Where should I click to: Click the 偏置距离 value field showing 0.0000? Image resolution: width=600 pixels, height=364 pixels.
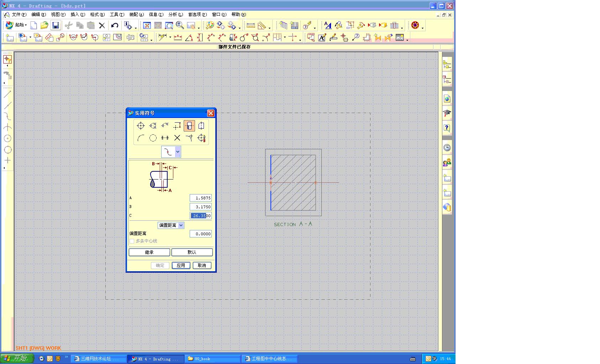[x=201, y=234]
